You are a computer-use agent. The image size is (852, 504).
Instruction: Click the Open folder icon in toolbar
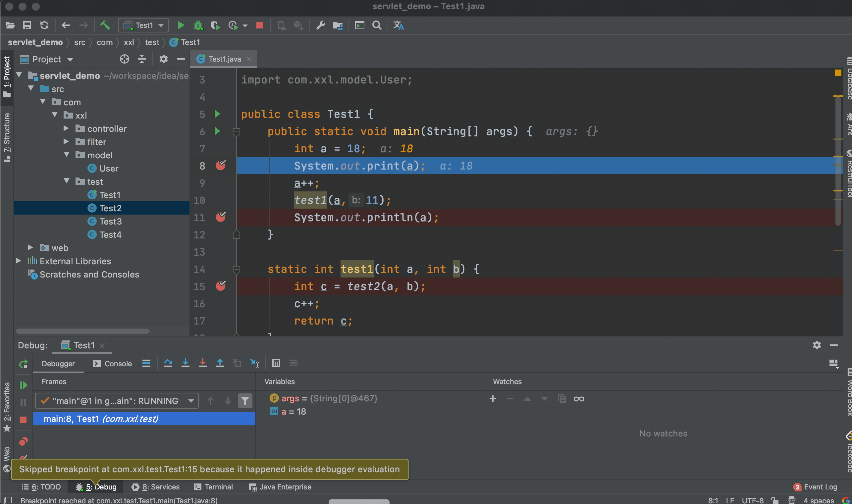click(x=10, y=25)
